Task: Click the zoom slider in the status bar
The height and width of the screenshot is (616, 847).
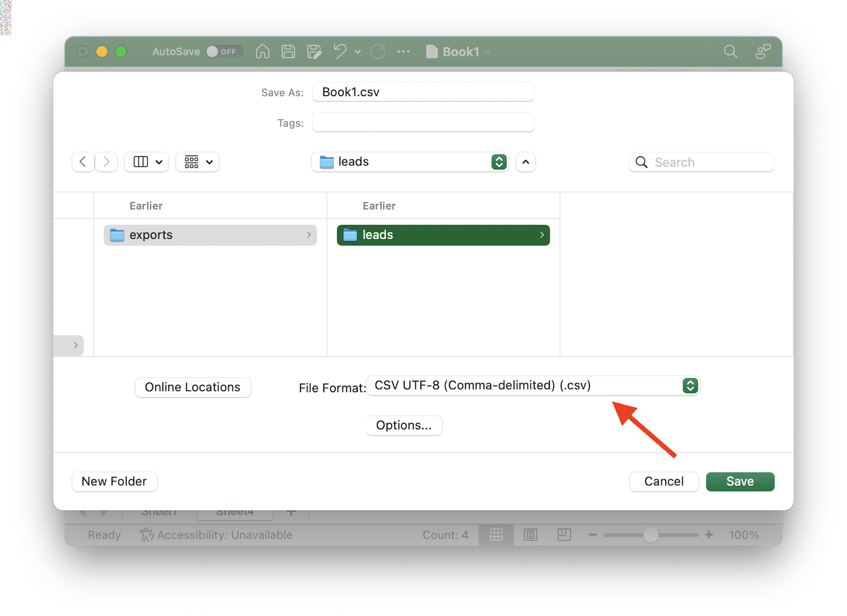Action: click(x=650, y=535)
